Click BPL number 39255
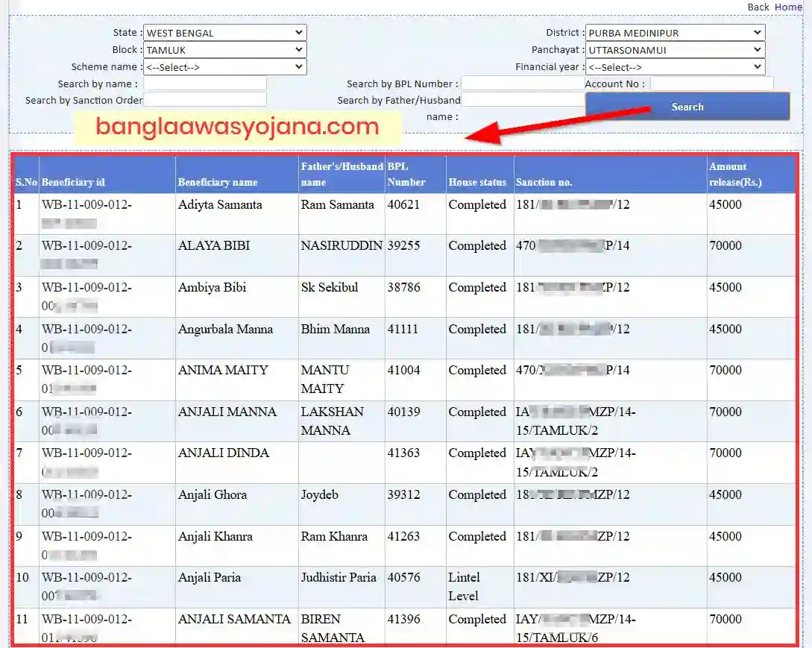 [403, 245]
